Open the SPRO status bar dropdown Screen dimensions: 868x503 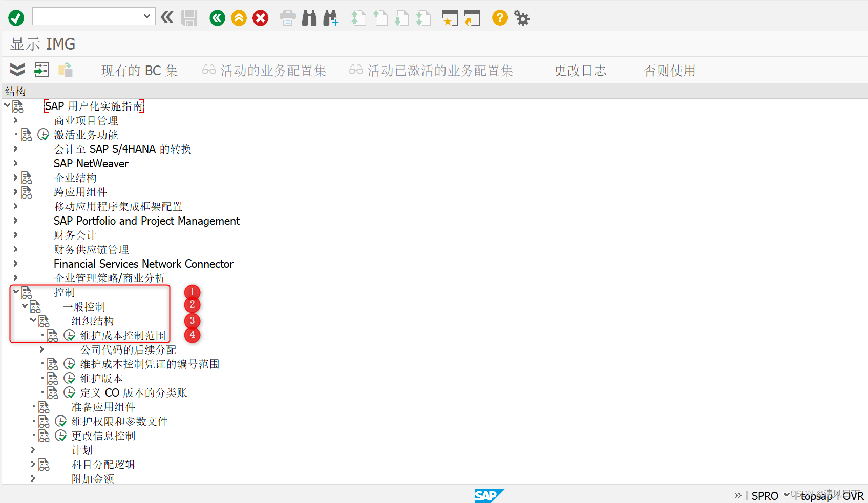point(787,495)
